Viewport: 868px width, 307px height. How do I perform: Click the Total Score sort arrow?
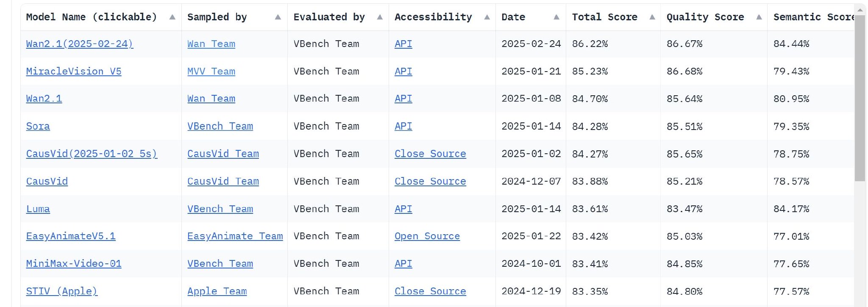click(652, 17)
